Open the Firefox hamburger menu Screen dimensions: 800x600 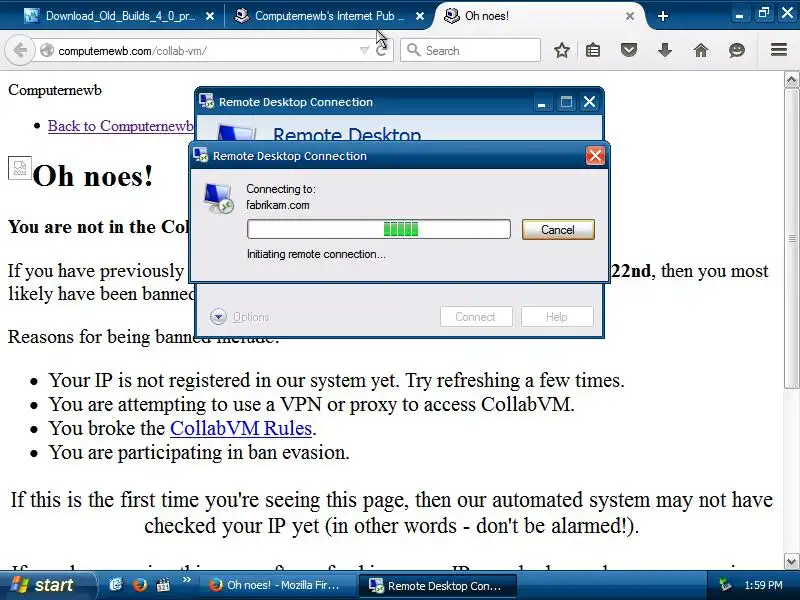click(779, 49)
